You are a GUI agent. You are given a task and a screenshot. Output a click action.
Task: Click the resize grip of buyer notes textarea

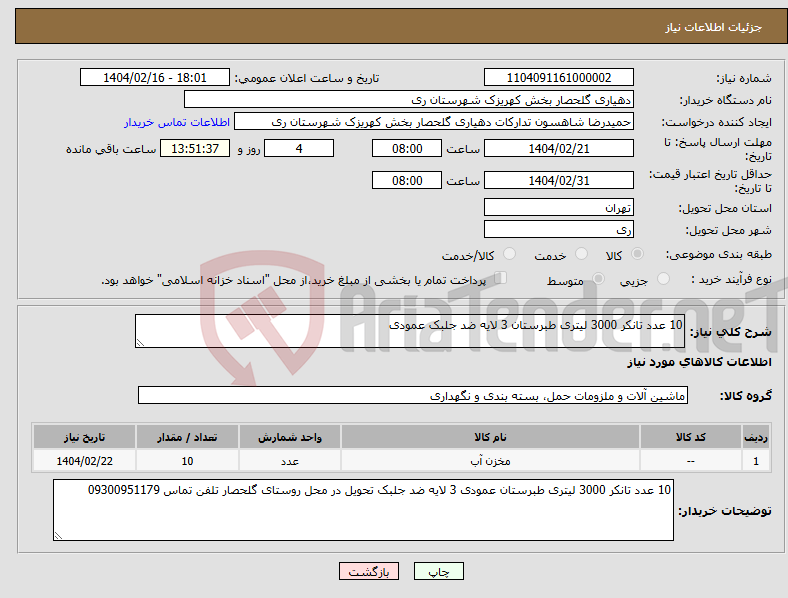(x=58, y=536)
